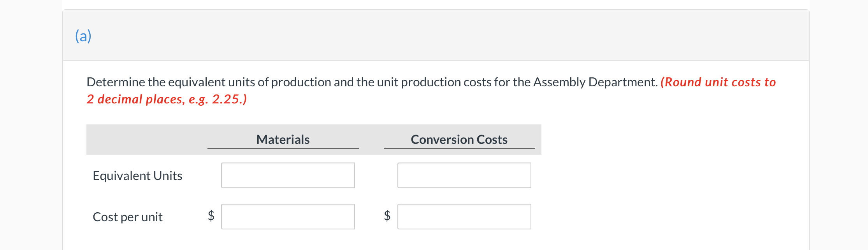This screenshot has width=868, height=250.
Task: Click the Equivalent Units row label
Action: point(137,176)
